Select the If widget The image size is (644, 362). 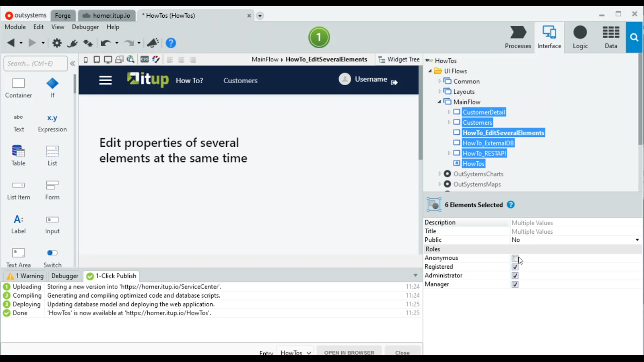52,88
